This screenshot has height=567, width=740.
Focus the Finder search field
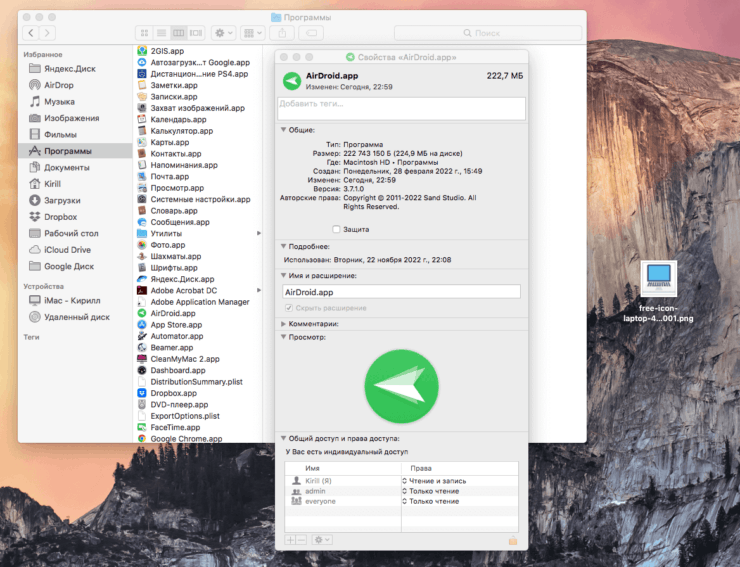click(488, 33)
